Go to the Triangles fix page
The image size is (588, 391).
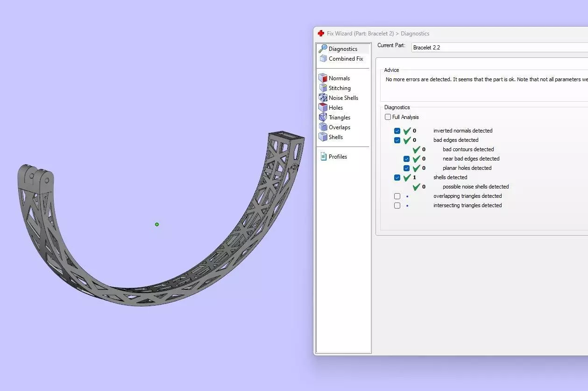pyautogui.click(x=340, y=118)
